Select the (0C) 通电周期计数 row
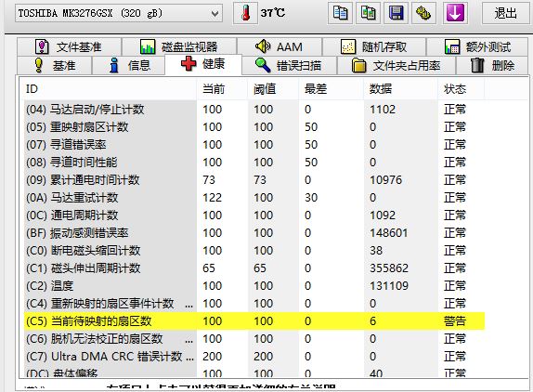Viewport: 533px width, 392px height. [254, 216]
